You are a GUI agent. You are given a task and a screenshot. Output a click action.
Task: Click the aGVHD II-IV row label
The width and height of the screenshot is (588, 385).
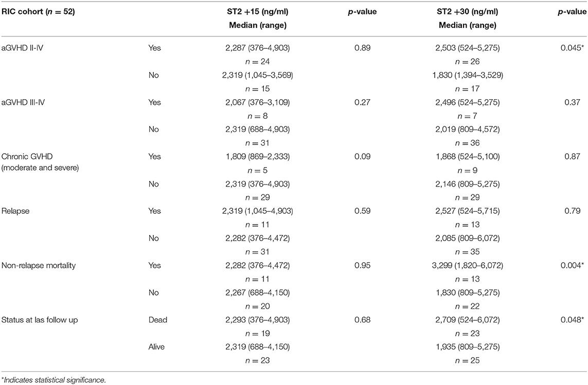click(x=22, y=48)
